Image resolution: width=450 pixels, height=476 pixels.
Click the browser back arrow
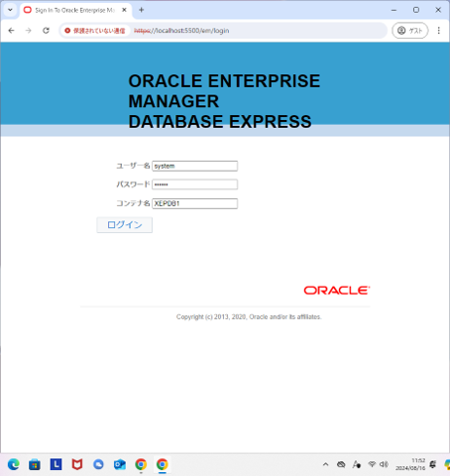(x=11, y=31)
